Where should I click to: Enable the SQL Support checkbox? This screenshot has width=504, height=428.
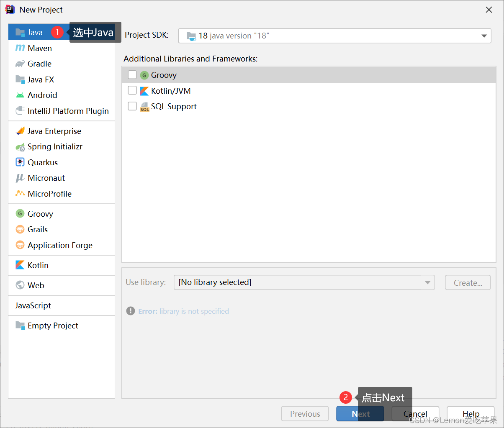click(x=132, y=106)
